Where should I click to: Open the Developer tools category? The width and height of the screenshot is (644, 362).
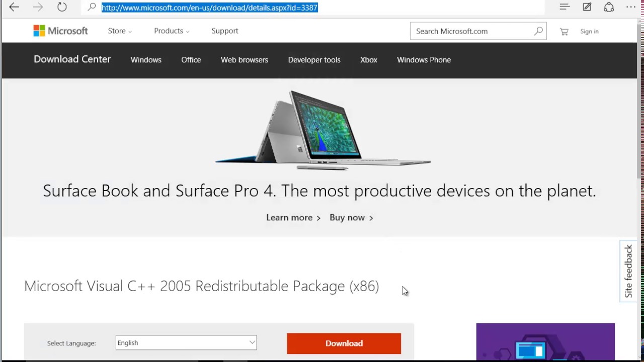(x=314, y=60)
